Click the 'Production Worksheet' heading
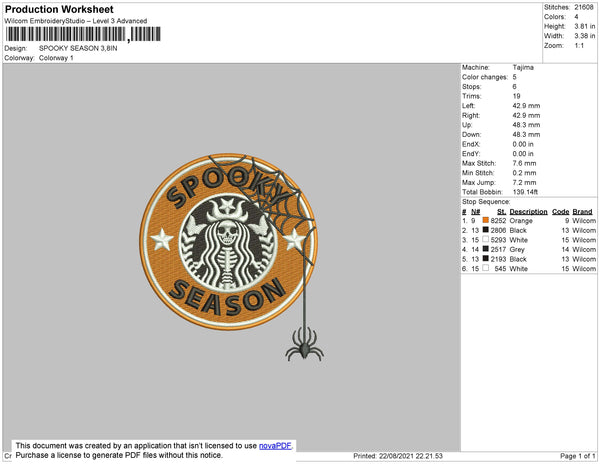Screen dimensions: 600x464 click(x=59, y=10)
